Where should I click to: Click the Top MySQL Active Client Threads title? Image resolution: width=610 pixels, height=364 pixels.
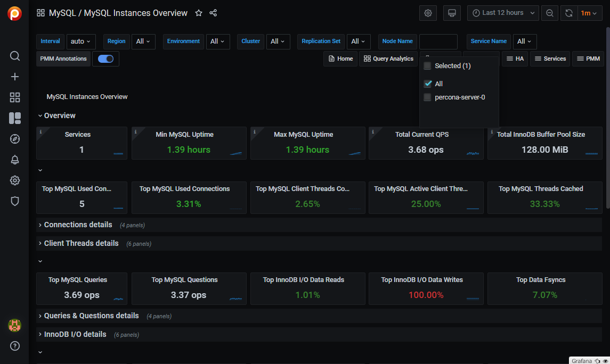coord(421,189)
